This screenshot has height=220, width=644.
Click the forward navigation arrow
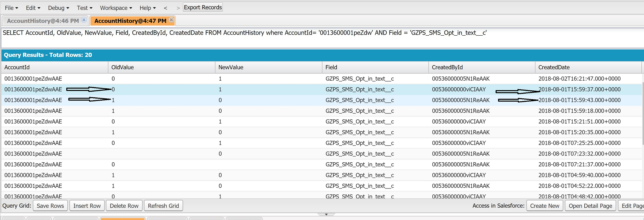pos(178,8)
